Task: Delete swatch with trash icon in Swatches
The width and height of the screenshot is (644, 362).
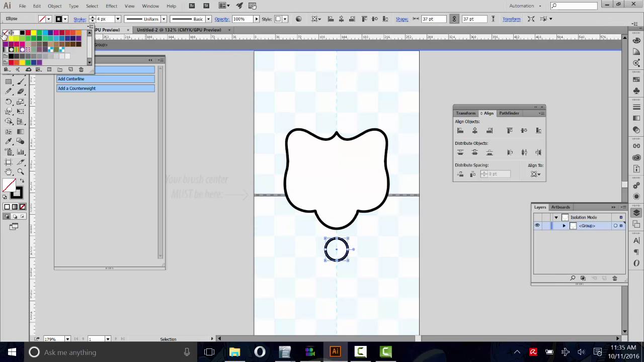Action: point(81,69)
